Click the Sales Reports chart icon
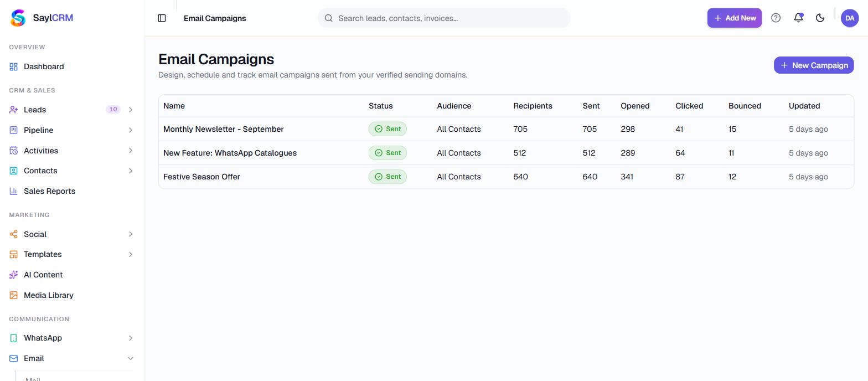The height and width of the screenshot is (381, 868). [14, 191]
